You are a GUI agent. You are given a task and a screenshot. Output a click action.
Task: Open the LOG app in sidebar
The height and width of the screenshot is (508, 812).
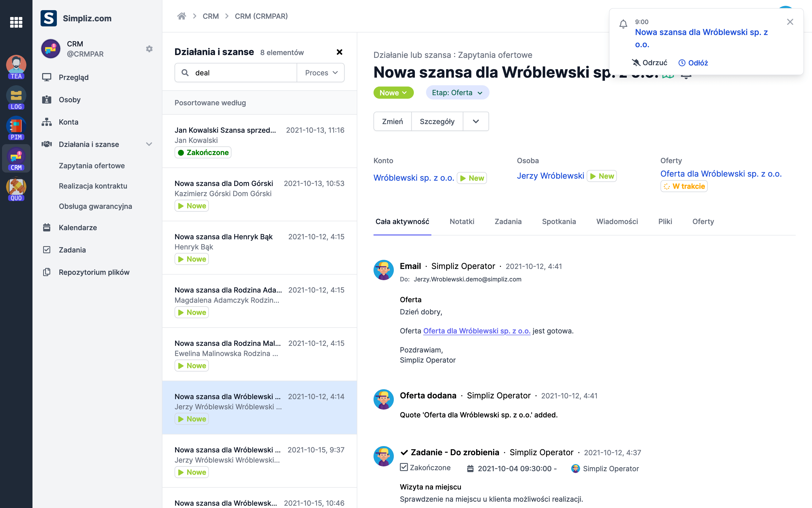(x=16, y=98)
